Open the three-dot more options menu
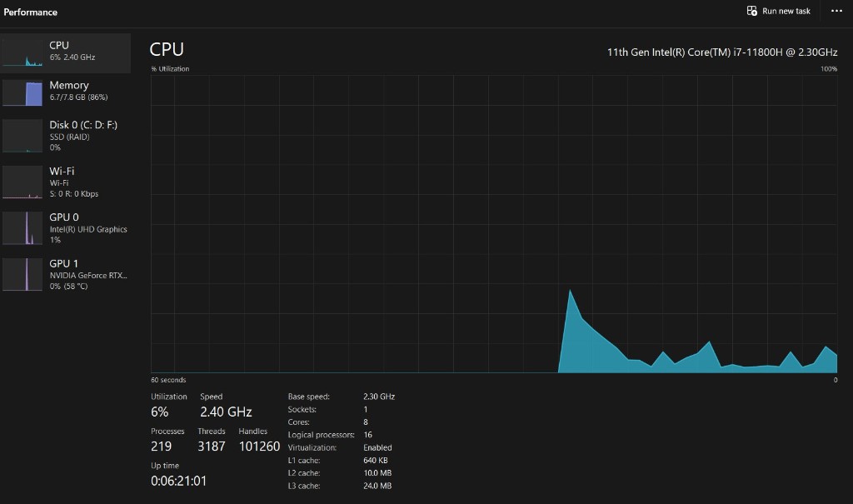This screenshot has width=853, height=504. coord(836,12)
